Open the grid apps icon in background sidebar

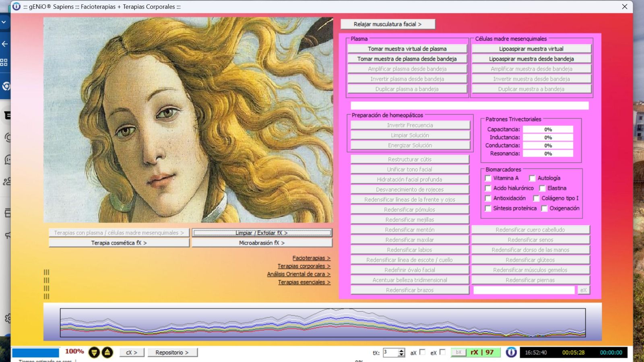click(4, 62)
